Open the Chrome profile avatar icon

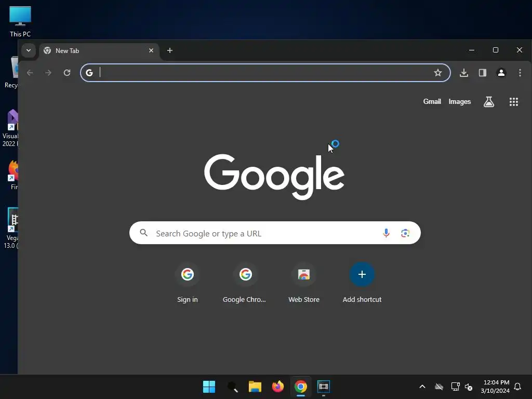click(x=501, y=73)
